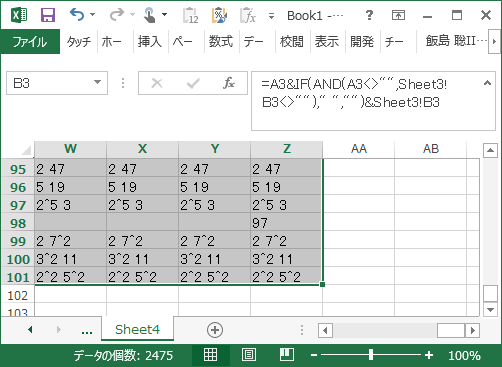Toggle touch/mouse mode icon
This screenshot has width=502, height=367.
click(x=150, y=15)
